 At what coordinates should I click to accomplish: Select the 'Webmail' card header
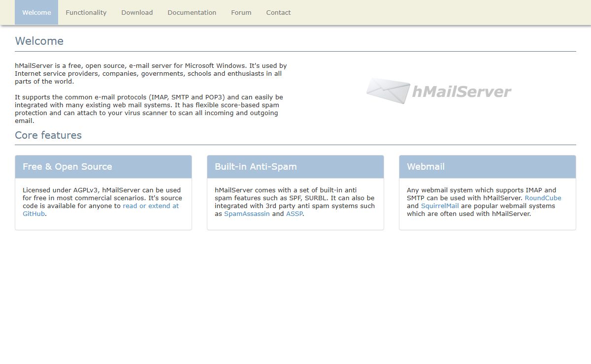(488, 167)
